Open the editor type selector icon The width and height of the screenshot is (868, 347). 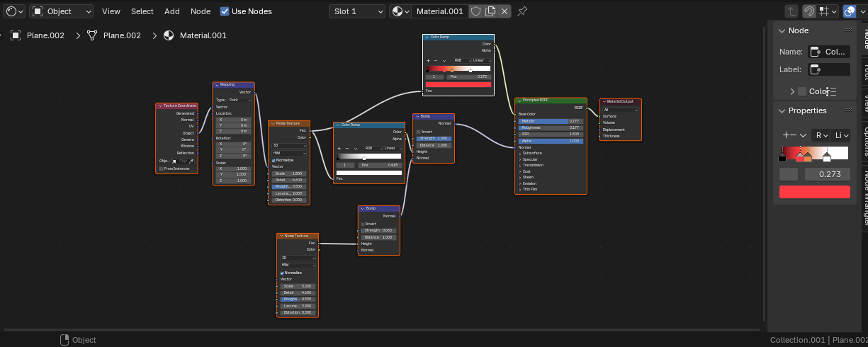[14, 11]
